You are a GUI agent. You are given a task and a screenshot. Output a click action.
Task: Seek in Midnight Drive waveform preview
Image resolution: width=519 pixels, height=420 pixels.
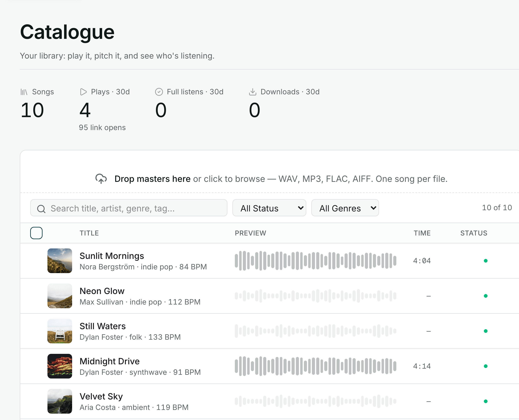tap(316, 366)
